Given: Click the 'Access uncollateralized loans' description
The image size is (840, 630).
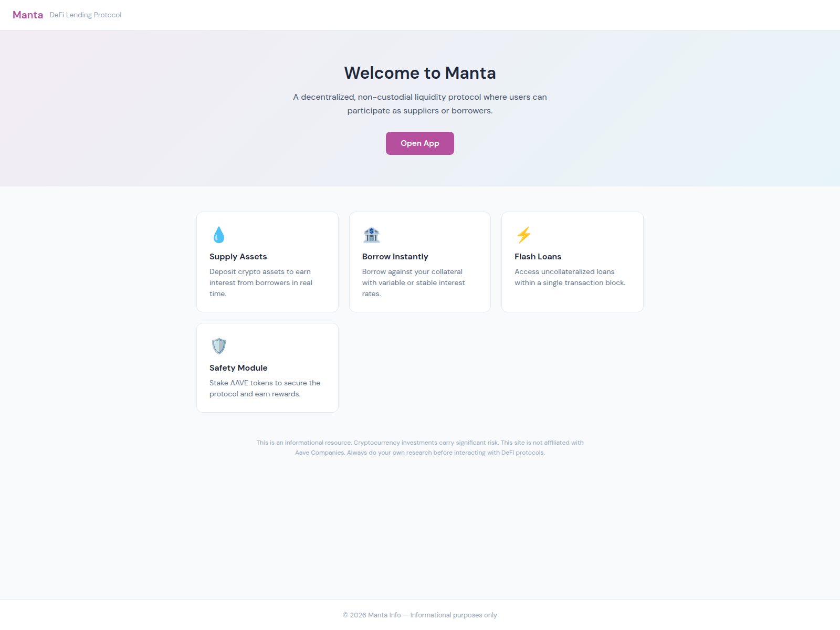Looking at the screenshot, I should (x=570, y=277).
